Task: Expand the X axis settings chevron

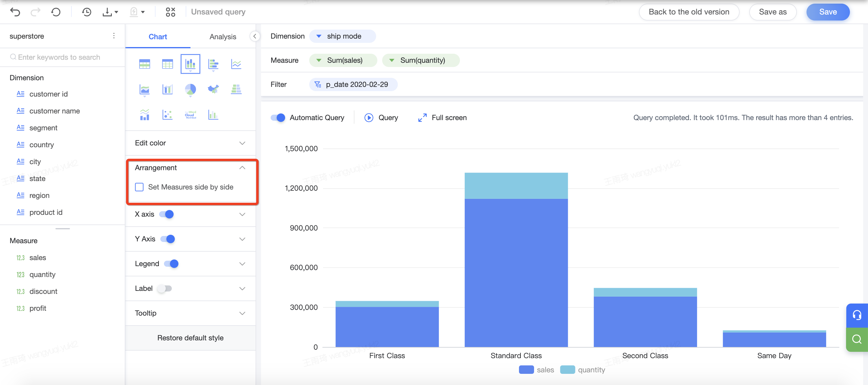Action: click(x=242, y=214)
